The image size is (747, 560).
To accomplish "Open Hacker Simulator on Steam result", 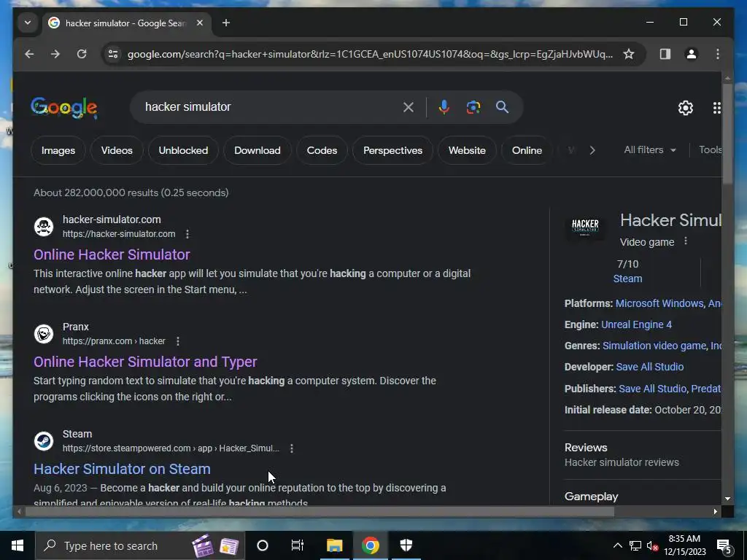I will [x=122, y=469].
